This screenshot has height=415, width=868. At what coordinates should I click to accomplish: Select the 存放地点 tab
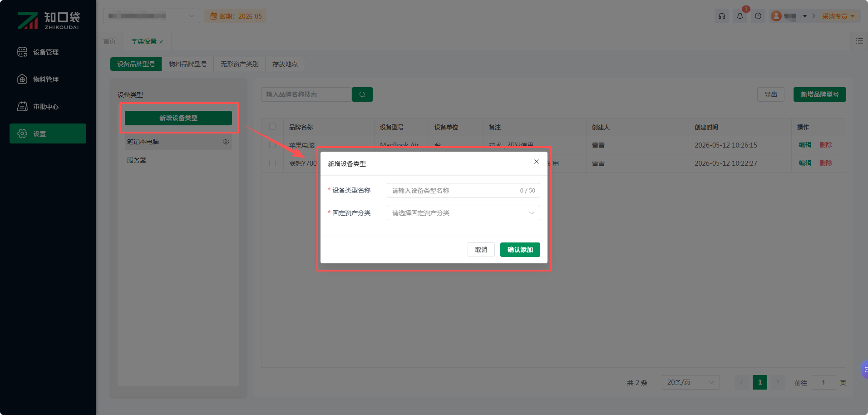pyautogui.click(x=285, y=64)
